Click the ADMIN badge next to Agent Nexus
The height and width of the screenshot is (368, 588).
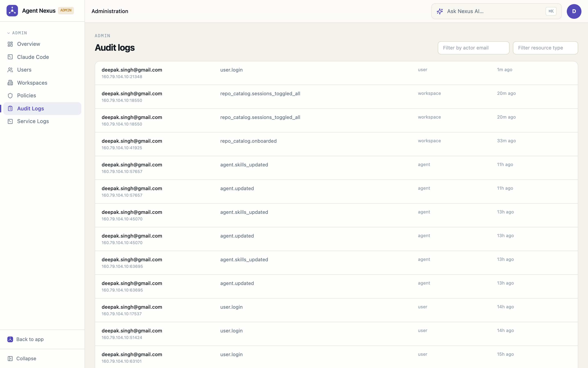(x=66, y=10)
